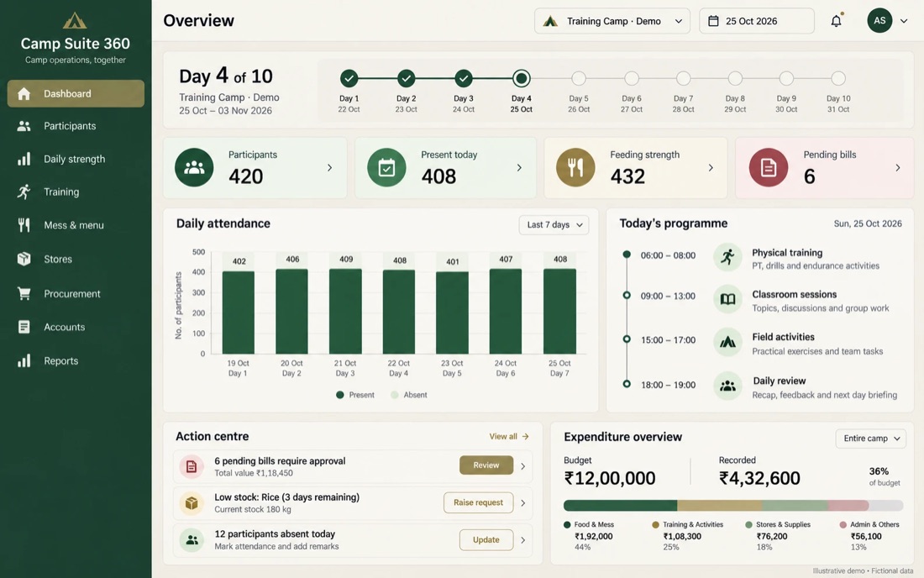Open Mess & menu in the sidebar

point(76,225)
